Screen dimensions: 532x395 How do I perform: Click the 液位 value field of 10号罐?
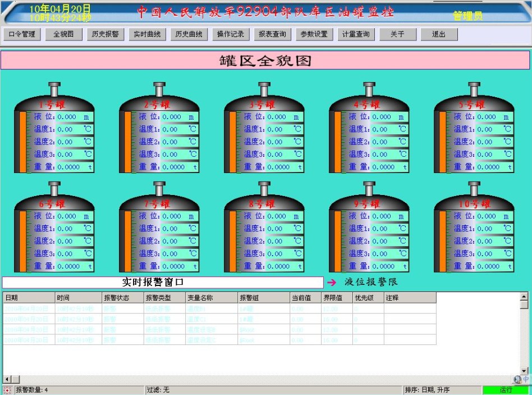click(492, 216)
